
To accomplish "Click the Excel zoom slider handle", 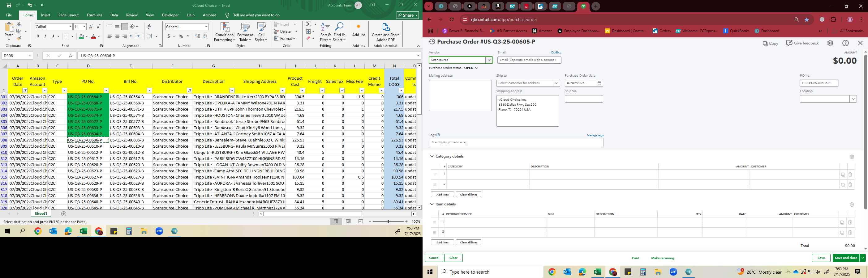I will point(388,221).
